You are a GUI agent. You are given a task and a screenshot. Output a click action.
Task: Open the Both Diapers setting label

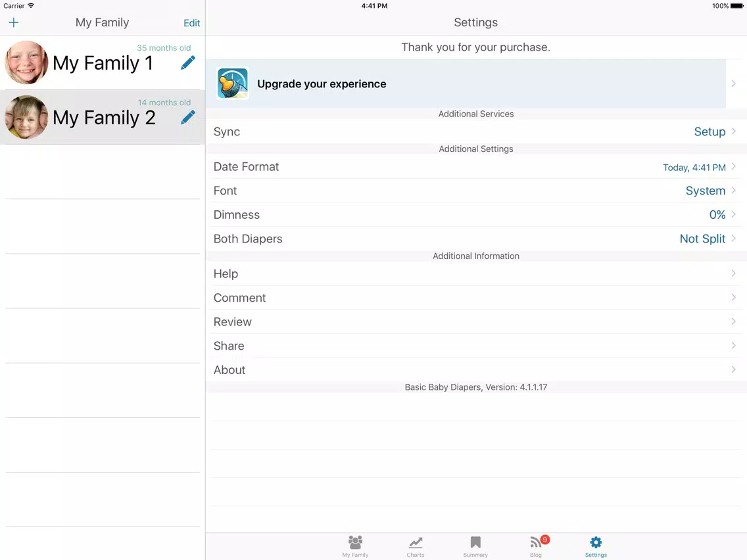tap(248, 239)
